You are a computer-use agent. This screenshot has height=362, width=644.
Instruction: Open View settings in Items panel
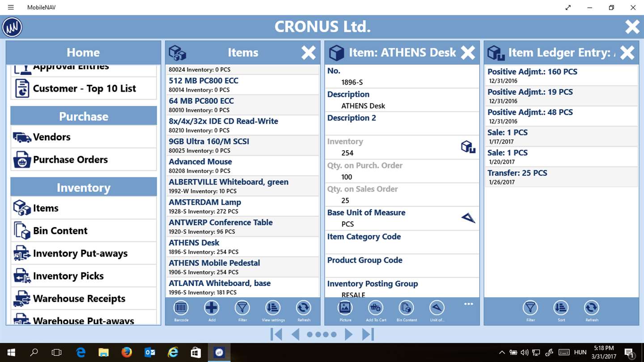[x=273, y=308]
